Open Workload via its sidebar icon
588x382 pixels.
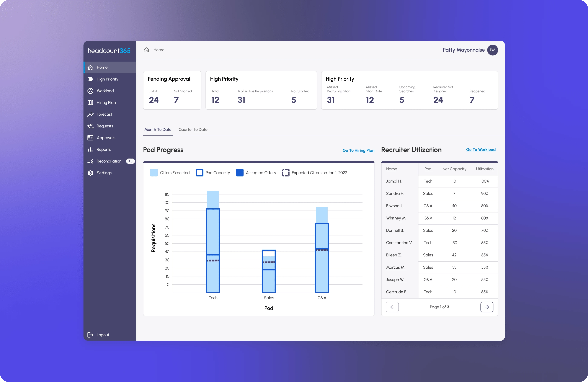pos(90,91)
